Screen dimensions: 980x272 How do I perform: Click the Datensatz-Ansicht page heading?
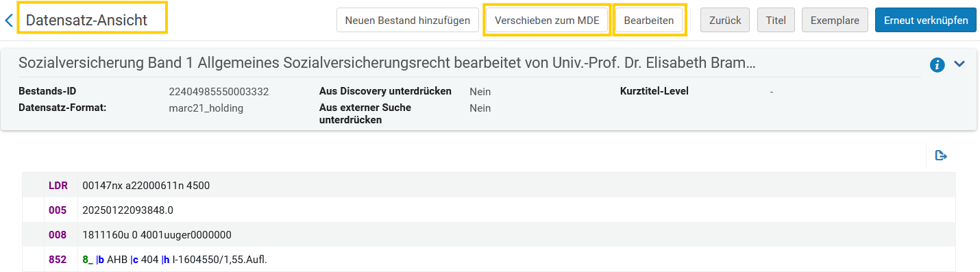(x=86, y=21)
